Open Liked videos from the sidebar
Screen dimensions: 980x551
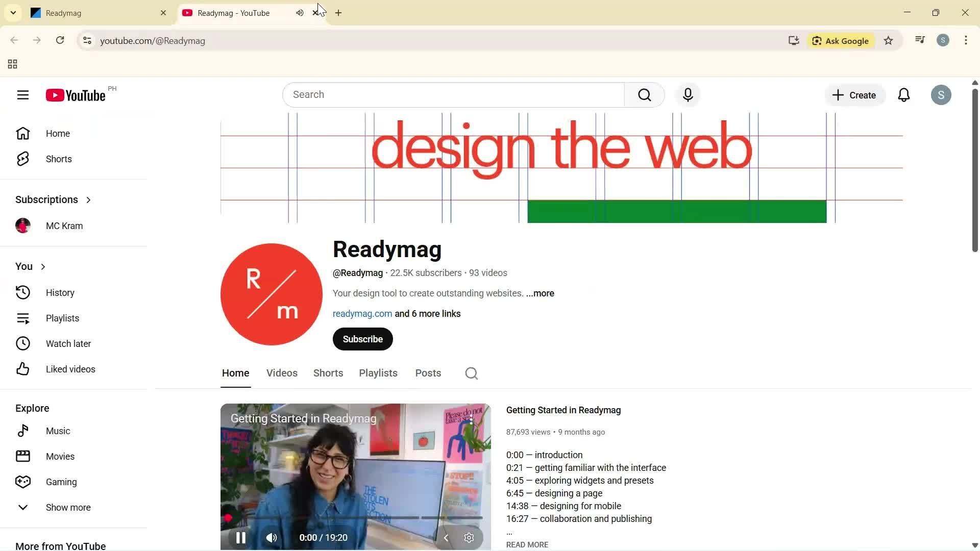tap(70, 369)
